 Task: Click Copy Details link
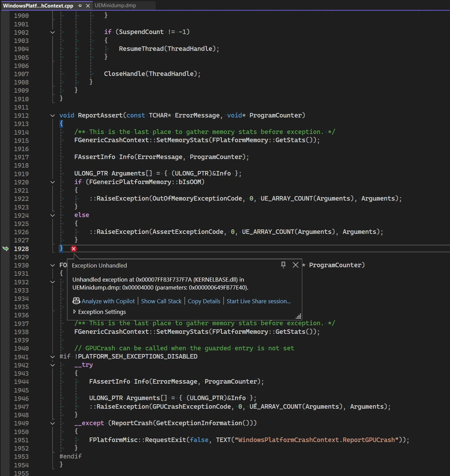pyautogui.click(x=204, y=301)
